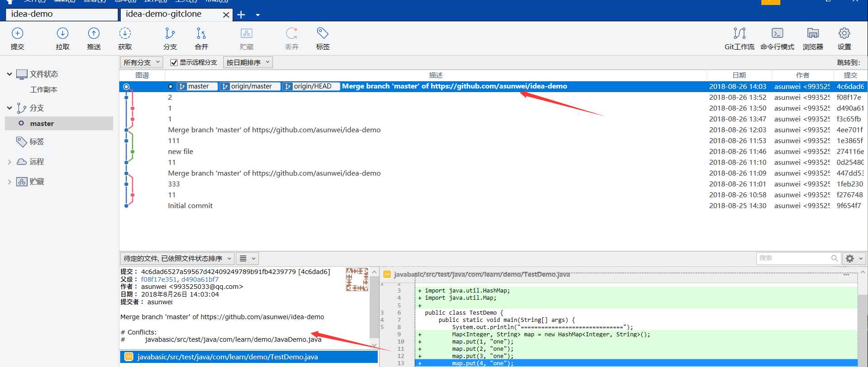Viewport: 868px width, 367px height.
Task: Switch to the idea-demo tab
Action: click(x=62, y=14)
